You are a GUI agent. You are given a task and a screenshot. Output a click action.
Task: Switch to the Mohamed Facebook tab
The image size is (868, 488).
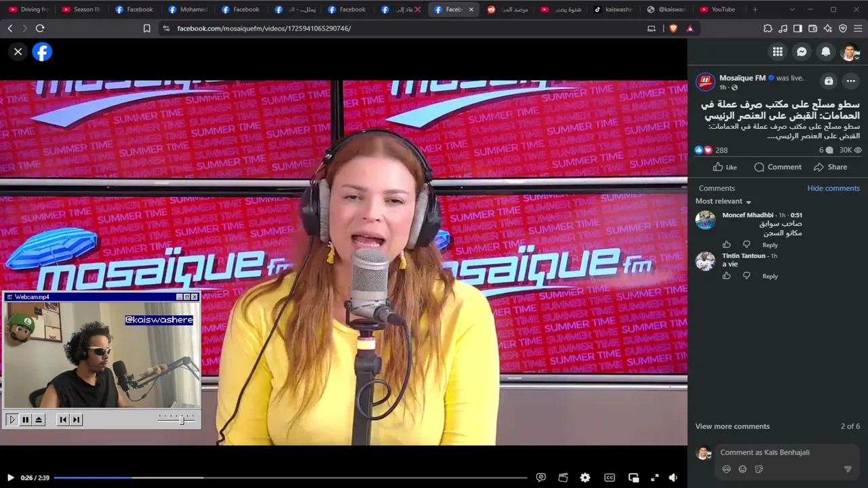187,9
